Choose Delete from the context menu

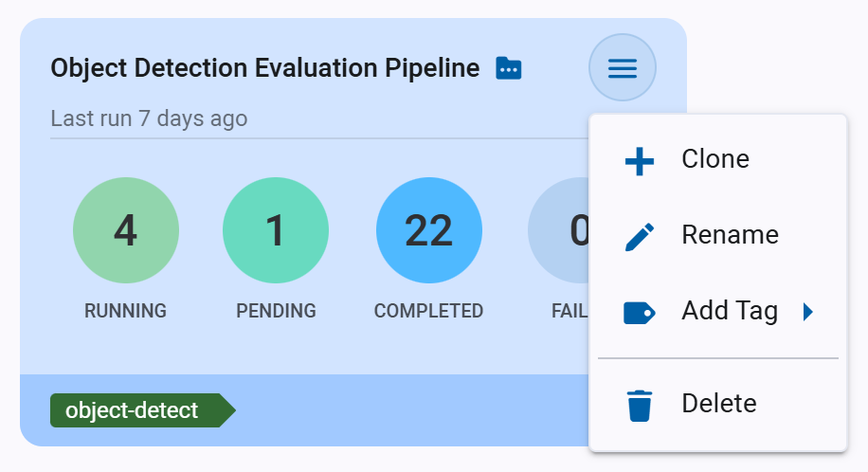[718, 404]
